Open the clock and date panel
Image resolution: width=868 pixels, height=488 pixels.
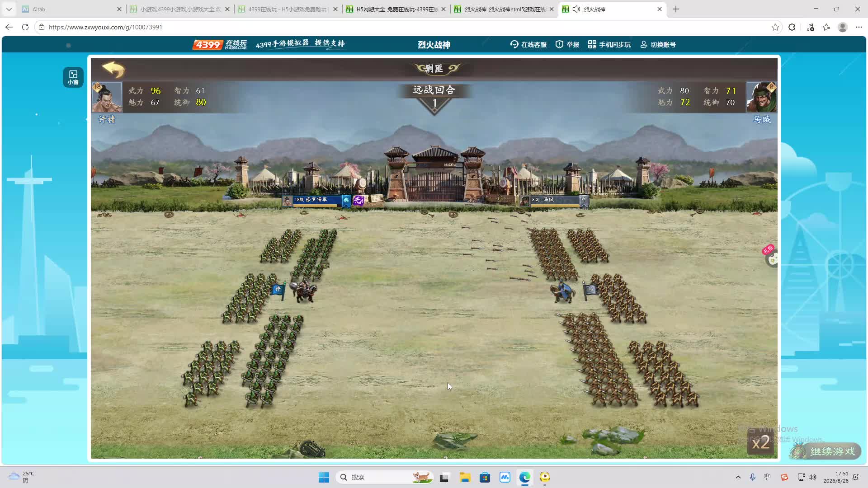(x=835, y=477)
